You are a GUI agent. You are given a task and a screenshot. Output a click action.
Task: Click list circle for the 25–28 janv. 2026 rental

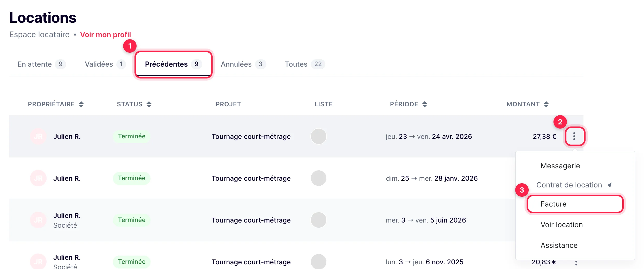click(x=318, y=178)
